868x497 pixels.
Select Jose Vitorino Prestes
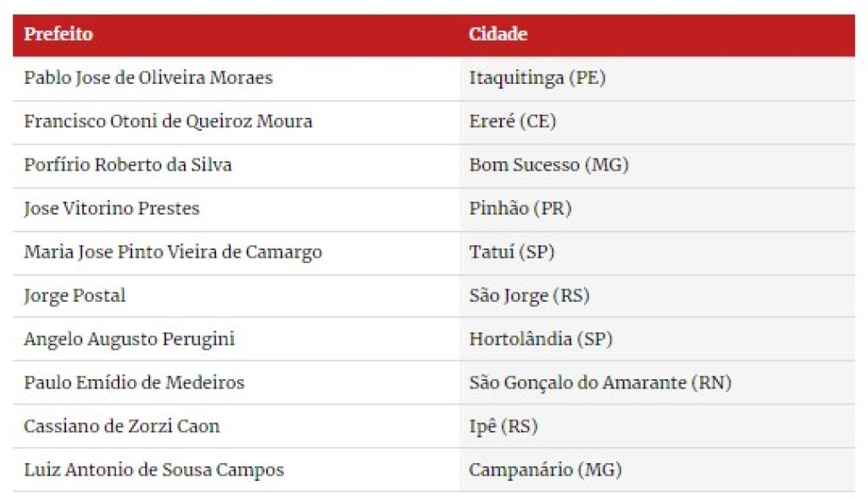[x=112, y=209]
